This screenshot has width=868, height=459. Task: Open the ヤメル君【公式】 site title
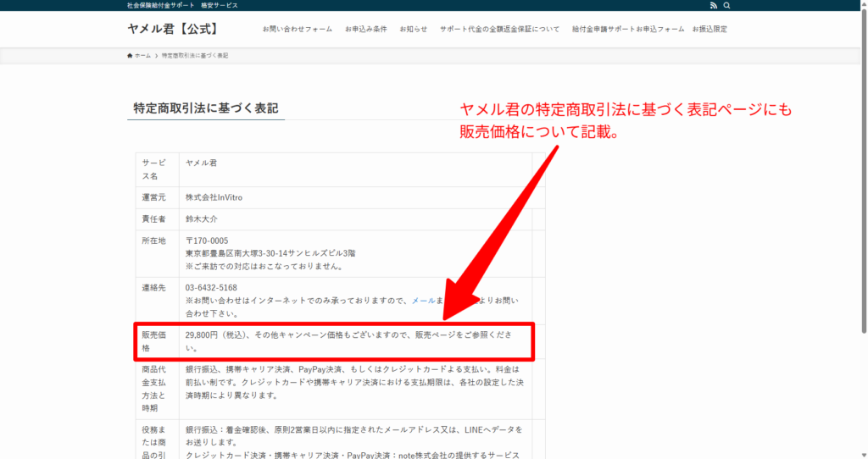click(173, 29)
